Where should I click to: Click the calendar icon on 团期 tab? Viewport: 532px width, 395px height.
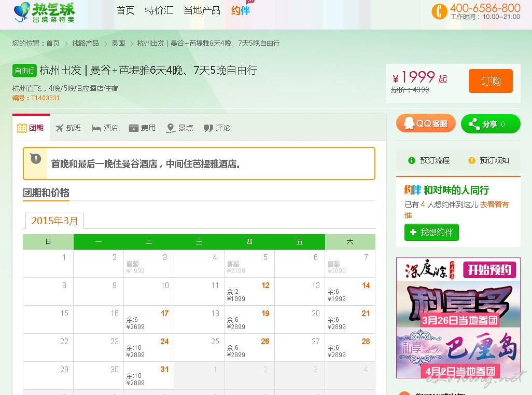click(22, 128)
